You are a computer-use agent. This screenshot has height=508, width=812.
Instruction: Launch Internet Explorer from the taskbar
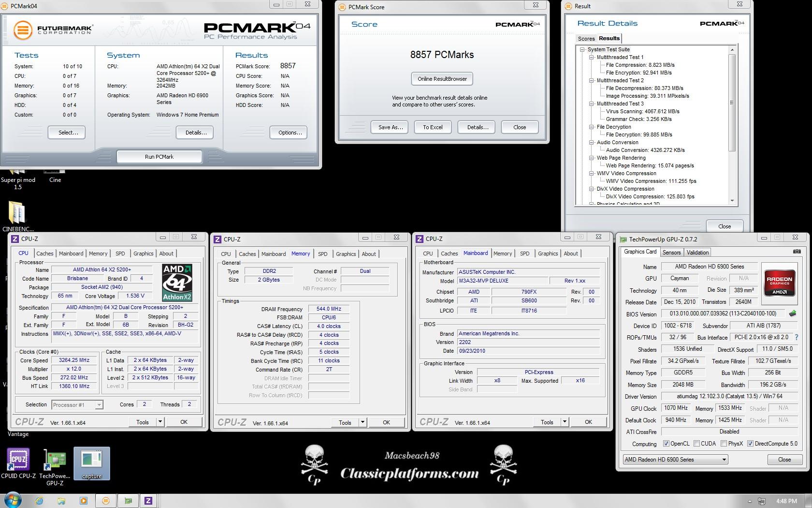pyautogui.click(x=39, y=501)
